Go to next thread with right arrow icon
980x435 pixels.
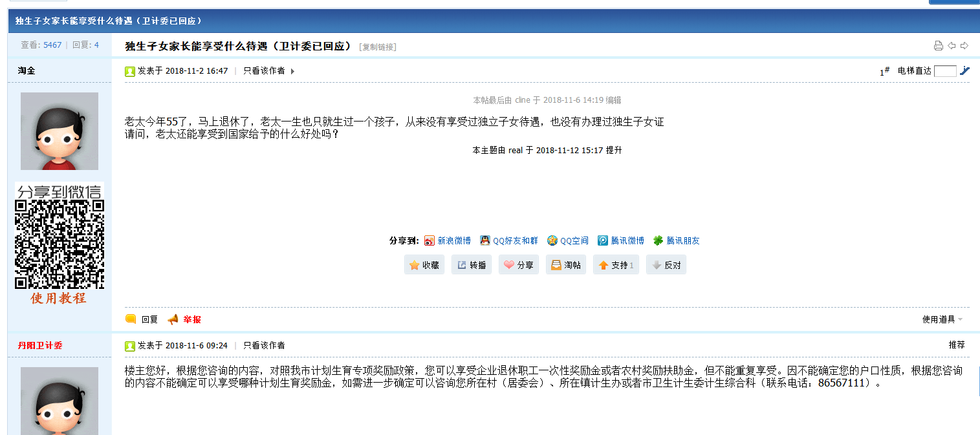tap(964, 46)
